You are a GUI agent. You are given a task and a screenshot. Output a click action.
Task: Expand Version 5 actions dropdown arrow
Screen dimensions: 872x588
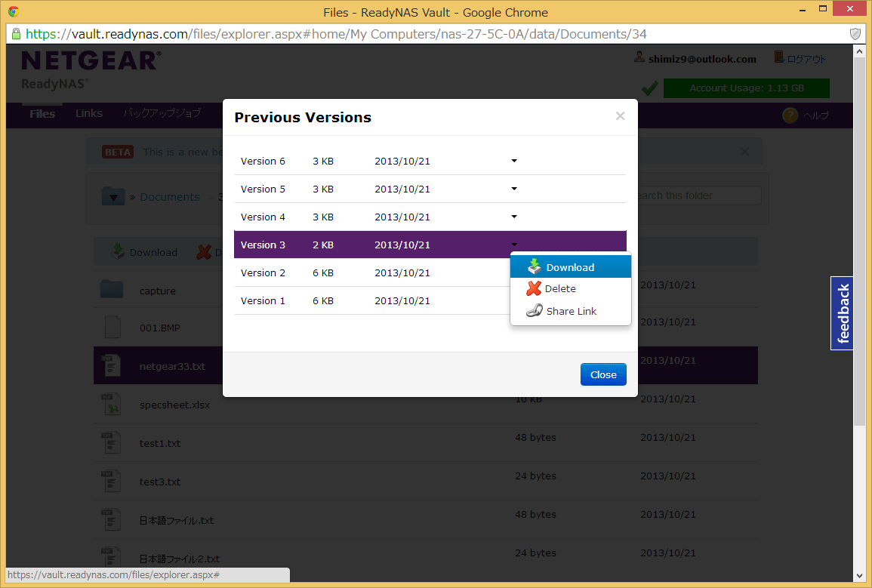(x=514, y=189)
